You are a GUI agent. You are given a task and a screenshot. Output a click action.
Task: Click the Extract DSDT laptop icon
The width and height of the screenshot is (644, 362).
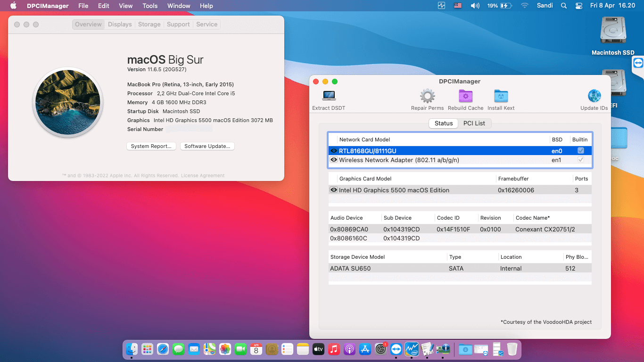pyautogui.click(x=329, y=96)
